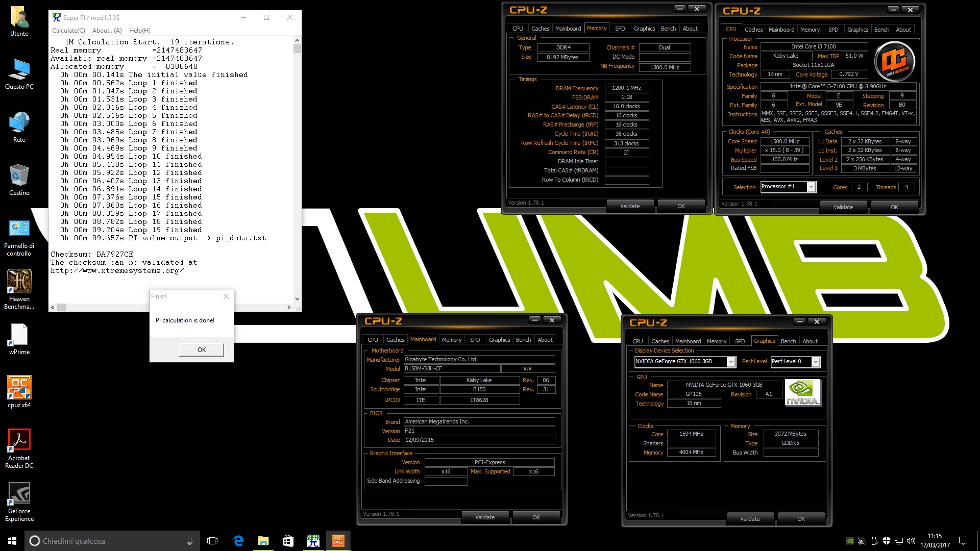The width and height of the screenshot is (980, 551).
Task: Switch to Super PI taskbar icon
Action: [313, 541]
